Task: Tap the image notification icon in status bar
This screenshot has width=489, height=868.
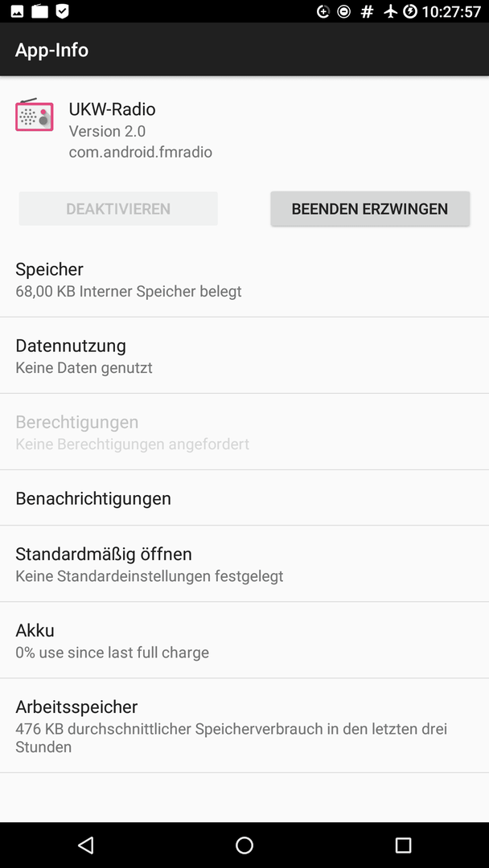Action: point(17,11)
